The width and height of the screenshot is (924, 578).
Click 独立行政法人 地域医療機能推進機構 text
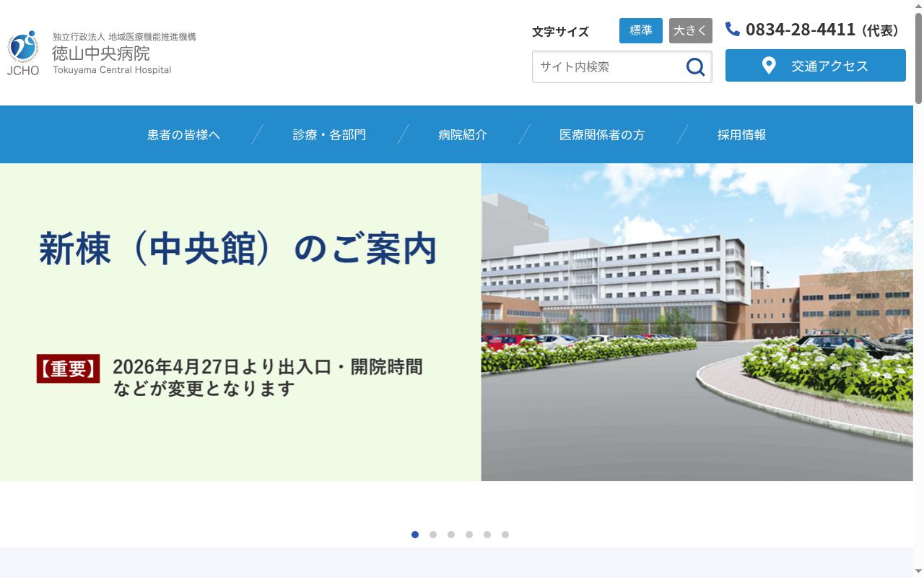point(124,37)
